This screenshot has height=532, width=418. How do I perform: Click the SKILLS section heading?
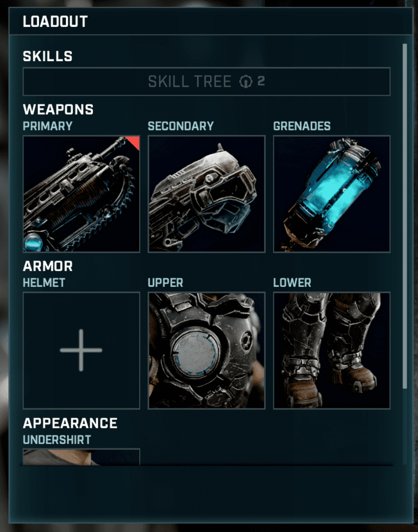tap(48, 56)
